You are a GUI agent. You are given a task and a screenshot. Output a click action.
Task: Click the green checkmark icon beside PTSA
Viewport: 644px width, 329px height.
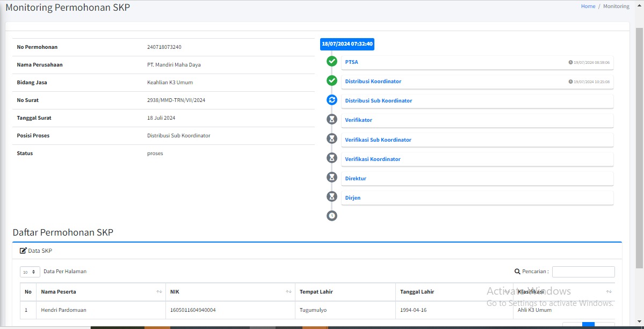tap(332, 62)
